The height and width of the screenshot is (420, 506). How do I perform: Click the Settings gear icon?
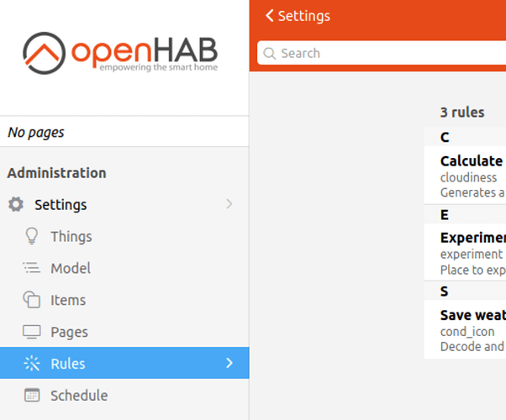[x=16, y=205]
